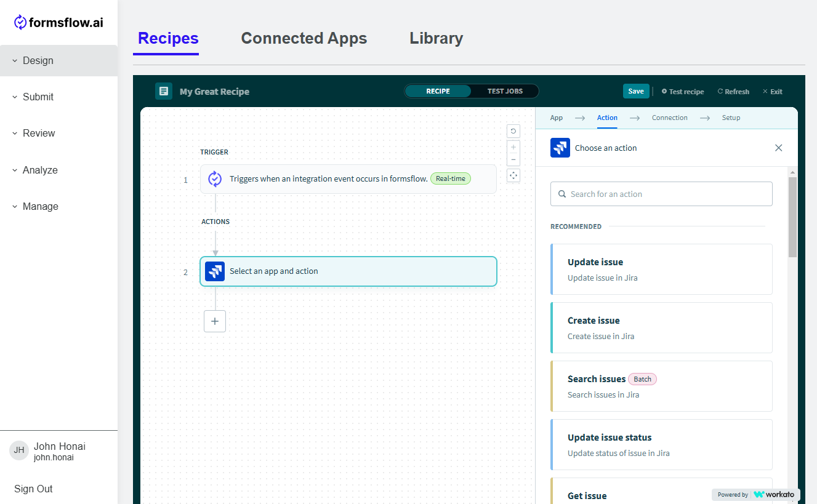Click the JH user avatar
This screenshot has height=504, width=817.
point(19,450)
